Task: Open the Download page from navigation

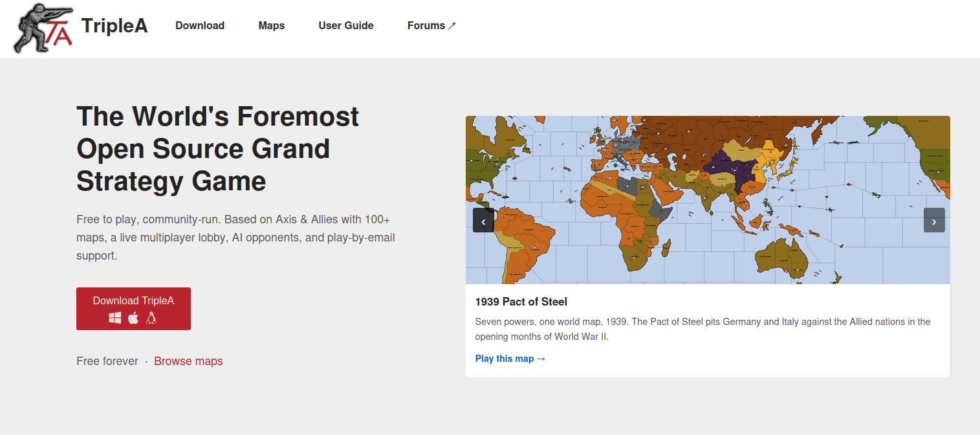Action: pyautogui.click(x=200, y=26)
